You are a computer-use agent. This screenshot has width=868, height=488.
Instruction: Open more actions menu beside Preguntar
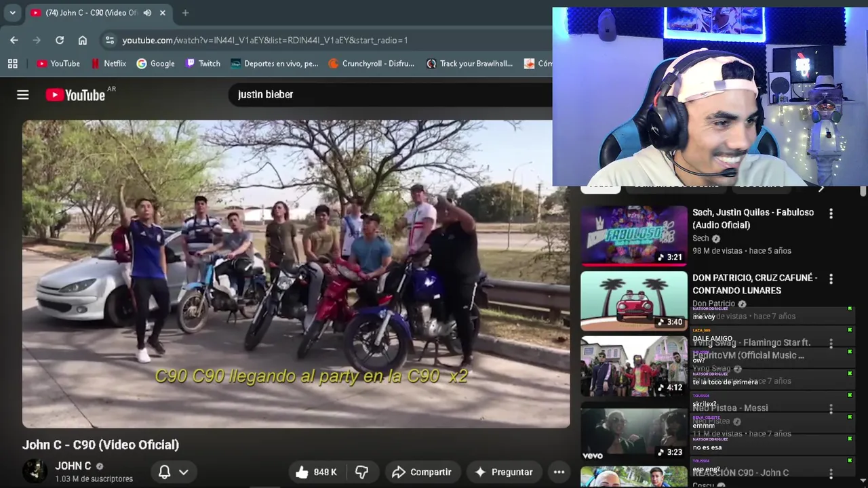click(559, 472)
